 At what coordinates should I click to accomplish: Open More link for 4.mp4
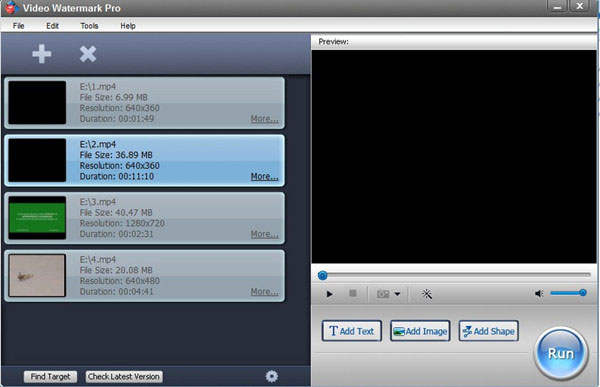pos(264,292)
